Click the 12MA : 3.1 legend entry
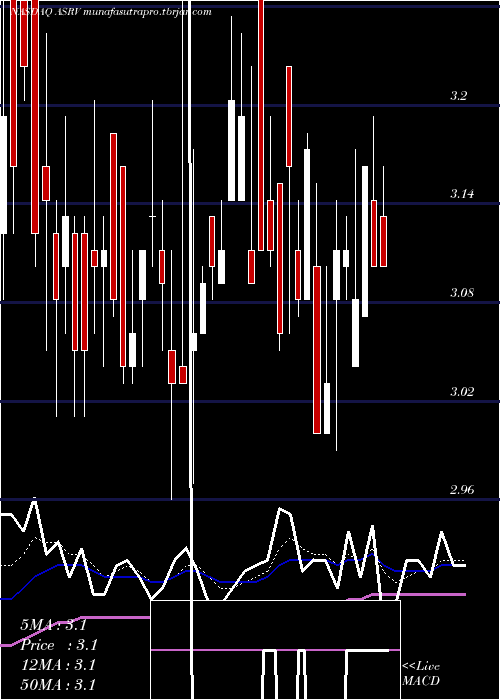 tap(58, 665)
